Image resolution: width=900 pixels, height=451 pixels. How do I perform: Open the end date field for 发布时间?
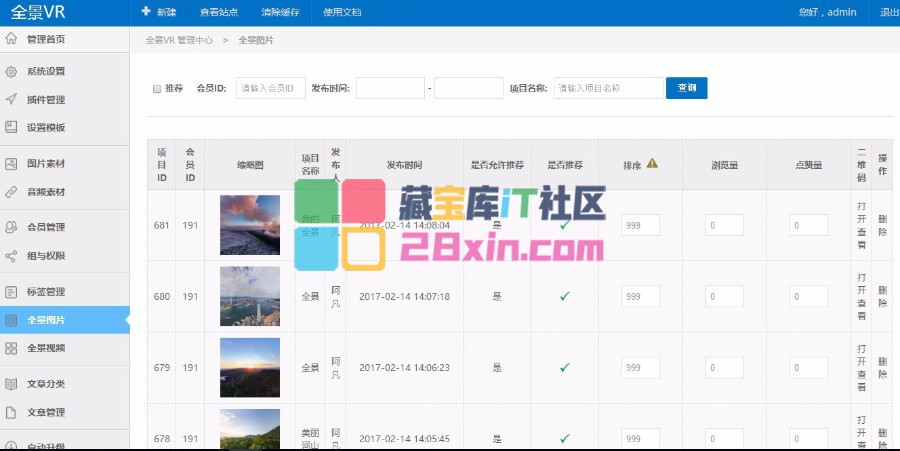tap(468, 88)
